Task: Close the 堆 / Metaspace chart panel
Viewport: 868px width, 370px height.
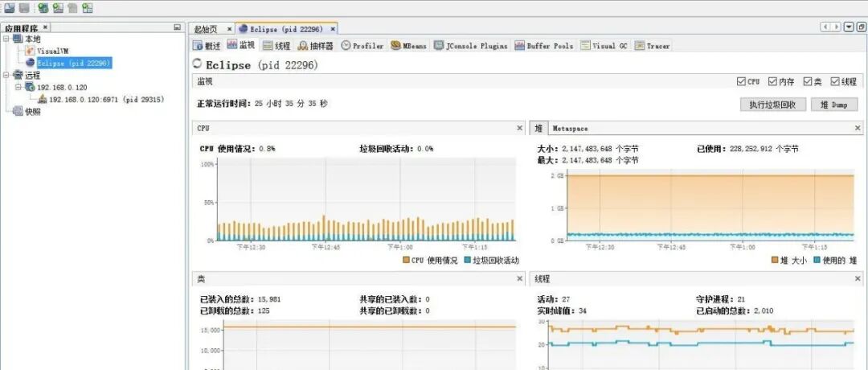Action: [858, 128]
